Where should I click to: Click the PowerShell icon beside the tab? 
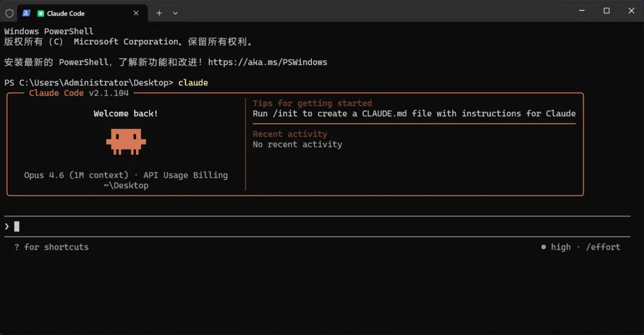(x=27, y=13)
